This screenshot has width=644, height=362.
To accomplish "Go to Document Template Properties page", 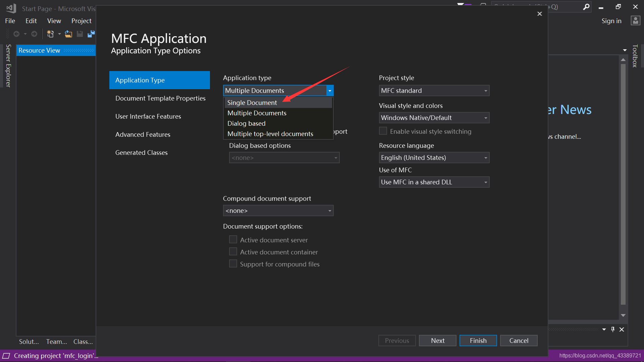I will [160, 98].
